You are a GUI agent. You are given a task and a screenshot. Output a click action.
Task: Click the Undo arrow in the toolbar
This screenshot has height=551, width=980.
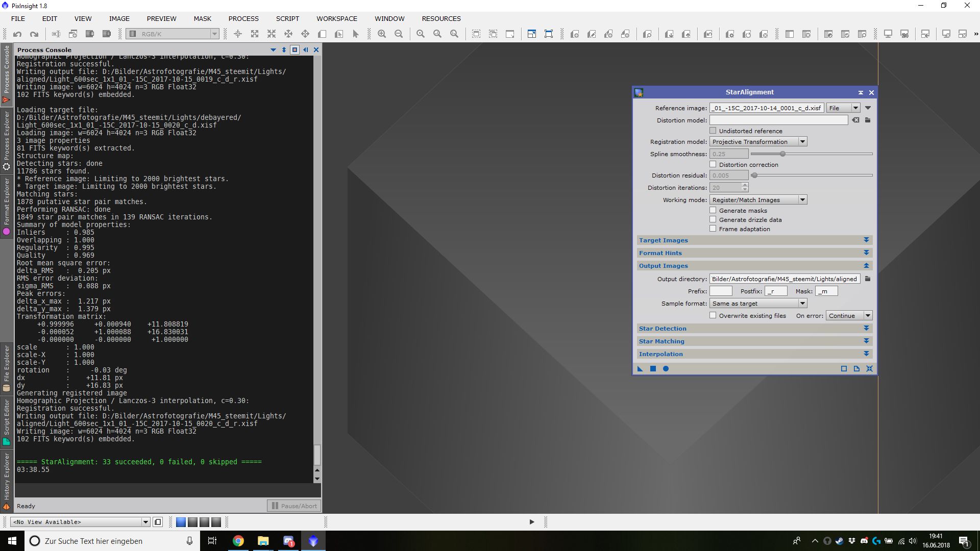click(17, 34)
